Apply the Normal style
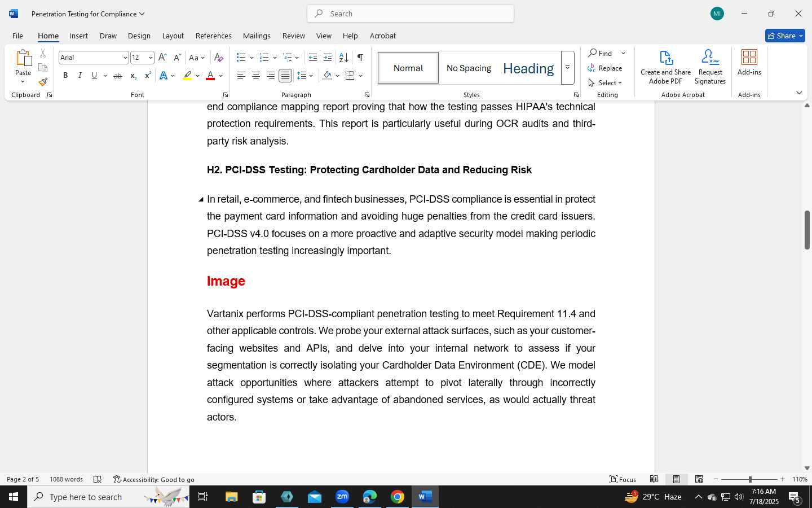The height and width of the screenshot is (508, 812). (x=408, y=68)
